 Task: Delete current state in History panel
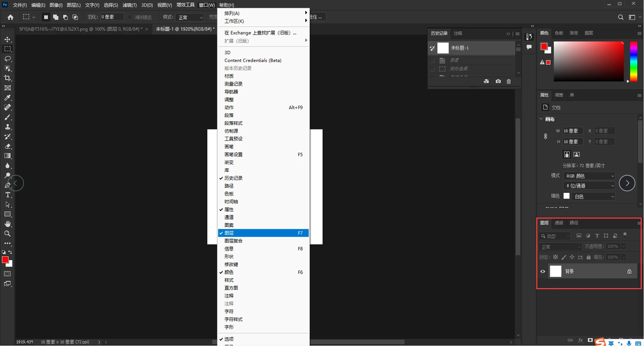tap(508, 82)
